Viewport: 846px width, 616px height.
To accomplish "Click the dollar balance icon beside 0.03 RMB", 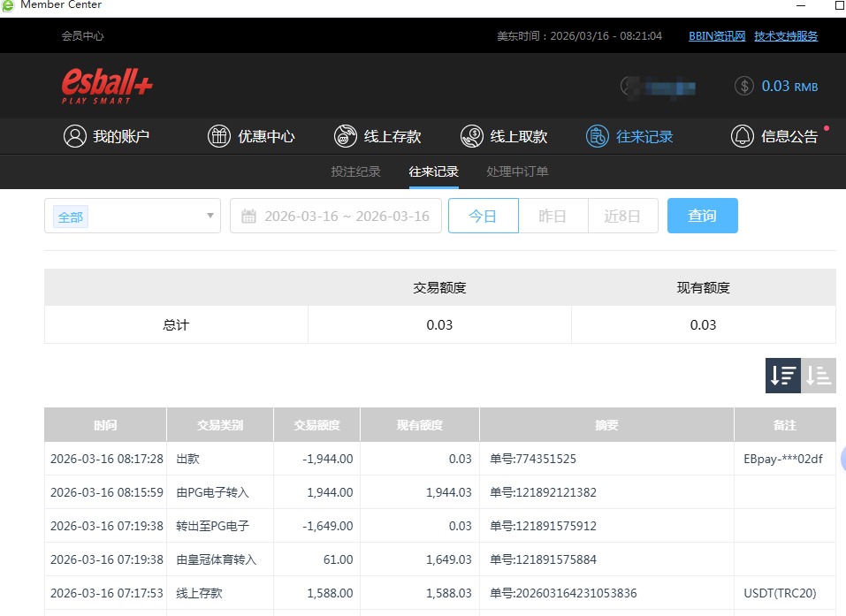I will click(743, 86).
